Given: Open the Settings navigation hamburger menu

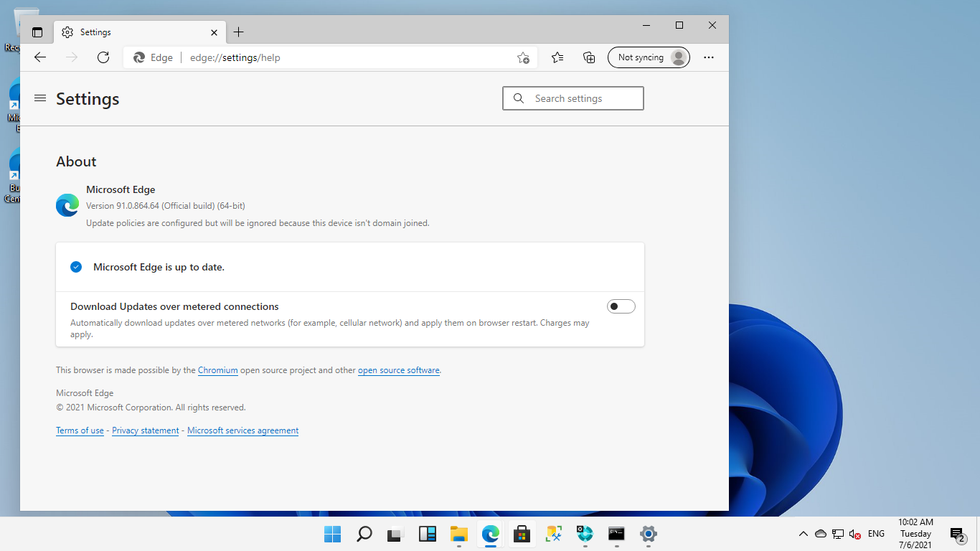Looking at the screenshot, I should click(40, 98).
